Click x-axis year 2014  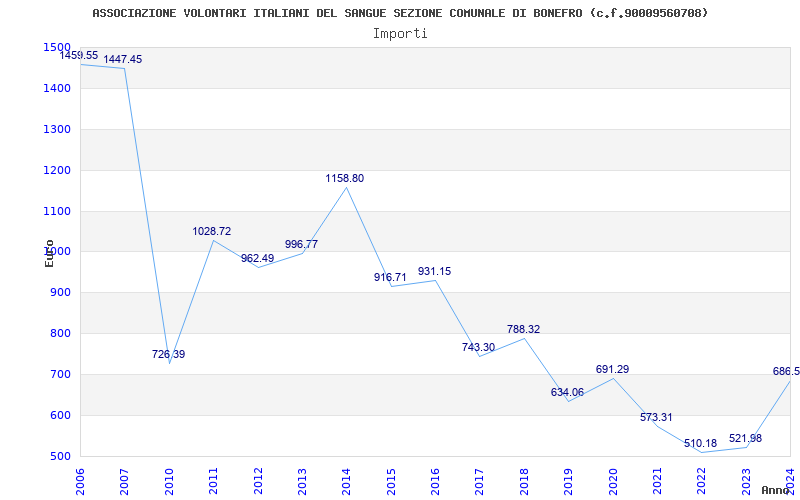(x=346, y=482)
